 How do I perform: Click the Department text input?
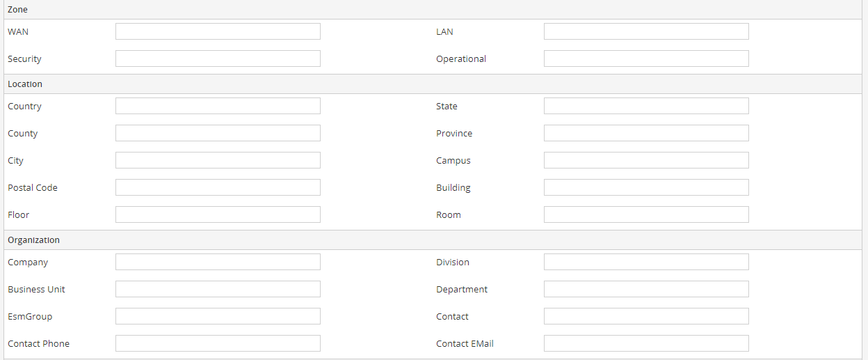click(646, 289)
